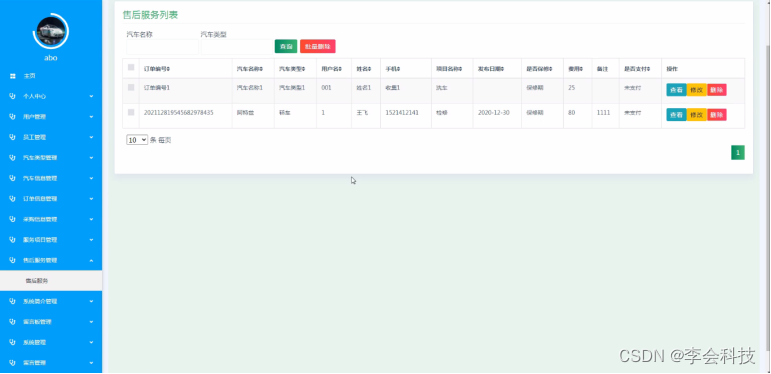The height and width of the screenshot is (374, 771).
Task: Click the icon beside 服务项目管理
Action: click(x=12, y=239)
